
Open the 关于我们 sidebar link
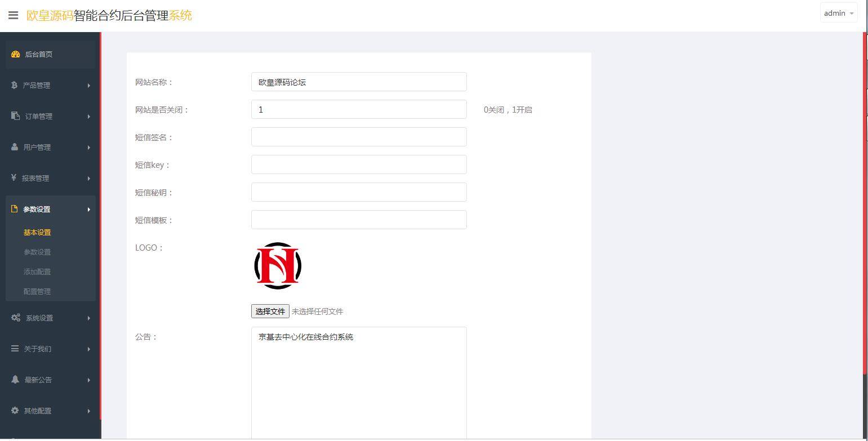(x=37, y=349)
